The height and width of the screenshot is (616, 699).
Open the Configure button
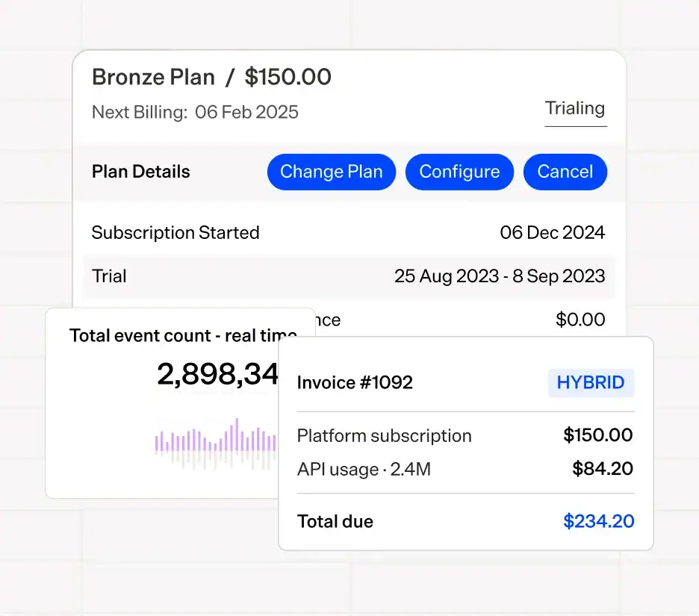[x=459, y=172]
